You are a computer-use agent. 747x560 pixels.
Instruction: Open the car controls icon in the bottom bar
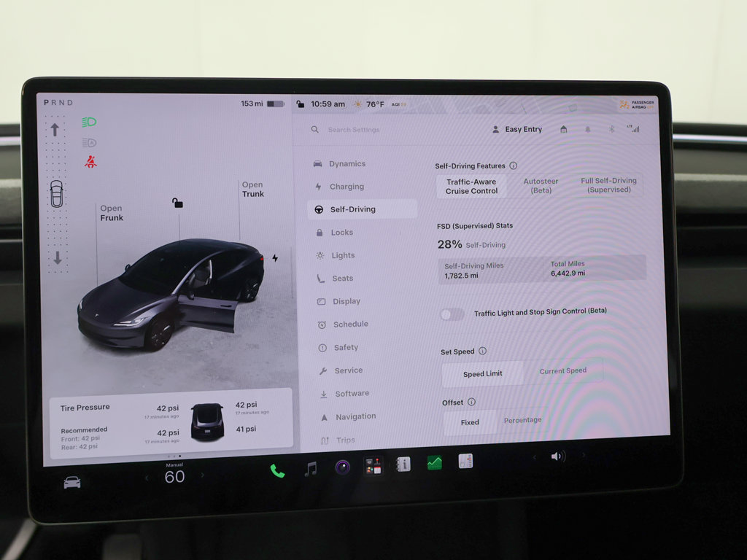72,483
